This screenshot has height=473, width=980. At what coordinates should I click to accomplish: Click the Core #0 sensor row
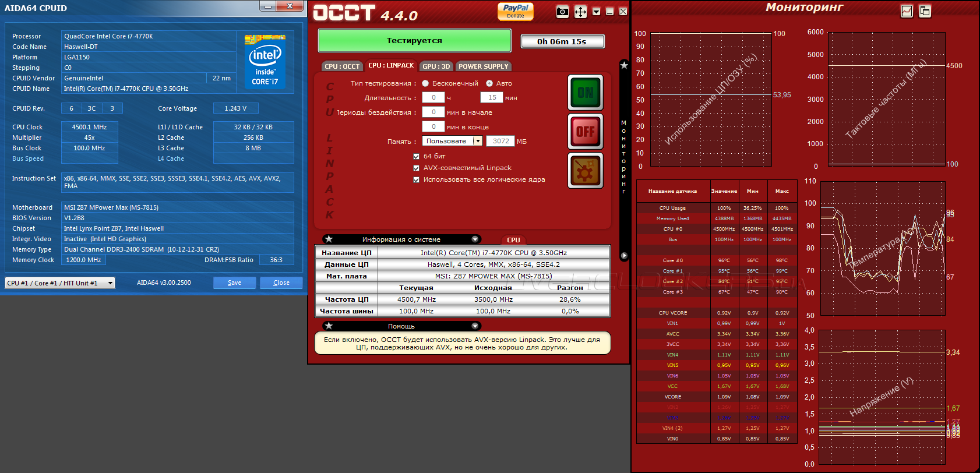(x=717, y=260)
